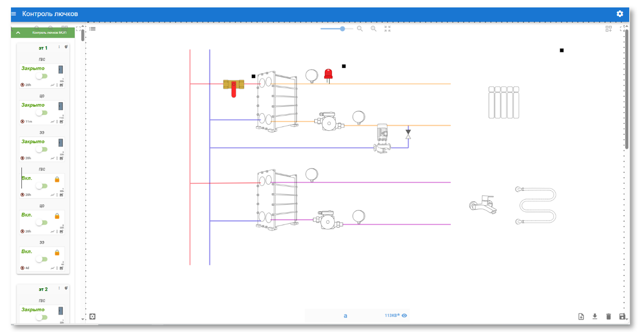Click the add widget grid icon
The image size is (644, 332).
coord(609,29)
